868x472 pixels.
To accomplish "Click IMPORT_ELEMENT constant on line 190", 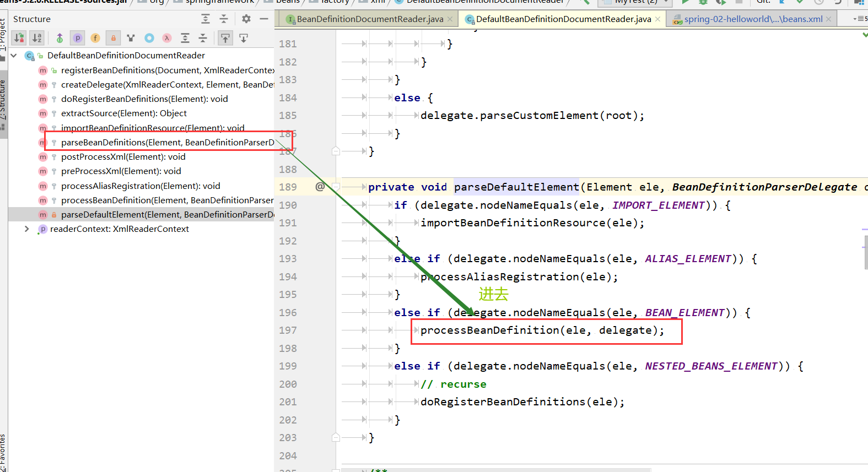I will coord(659,205).
